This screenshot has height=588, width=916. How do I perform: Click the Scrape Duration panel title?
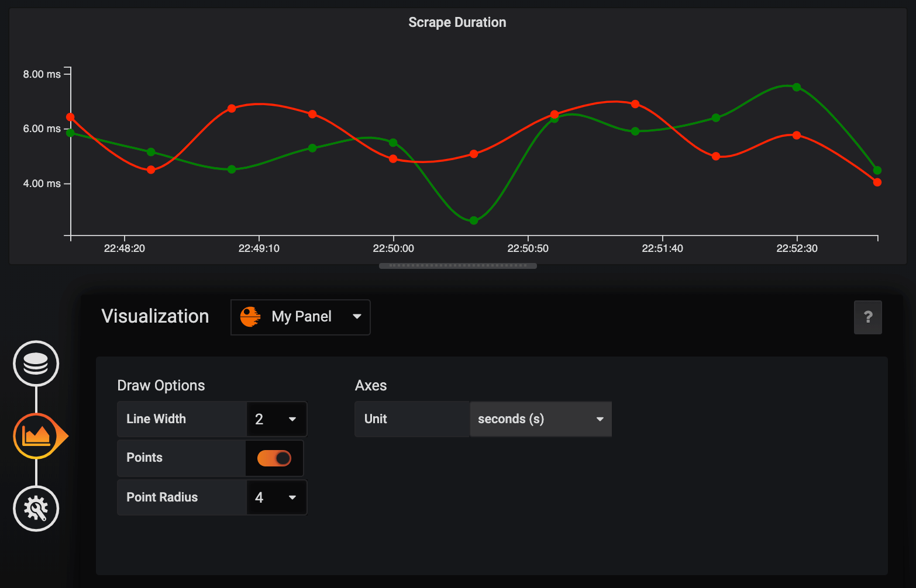tap(457, 22)
